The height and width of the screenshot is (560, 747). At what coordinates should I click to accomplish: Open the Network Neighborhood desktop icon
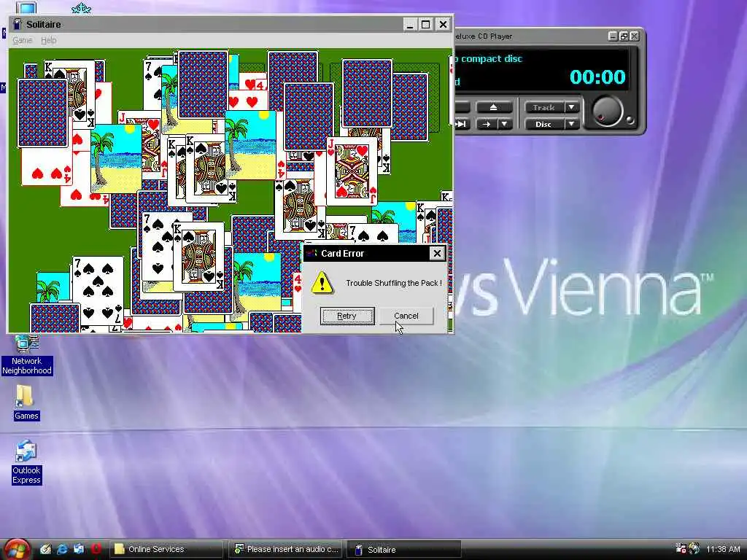(27, 355)
